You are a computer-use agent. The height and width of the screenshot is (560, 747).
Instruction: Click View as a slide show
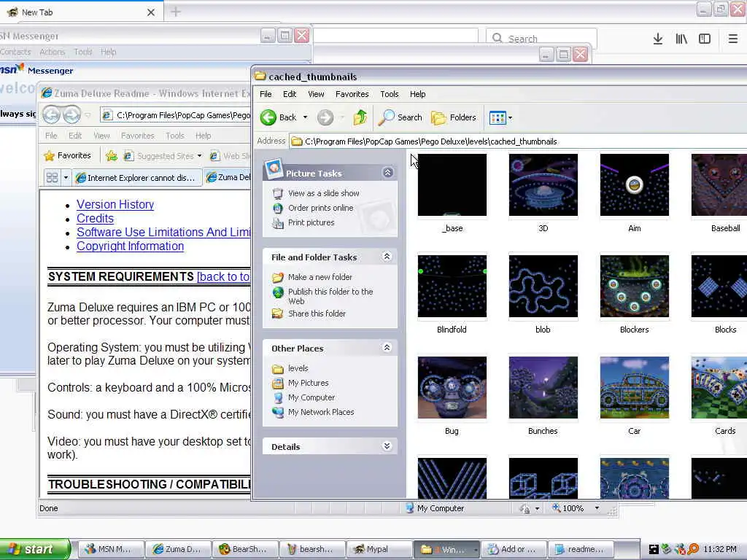(323, 193)
